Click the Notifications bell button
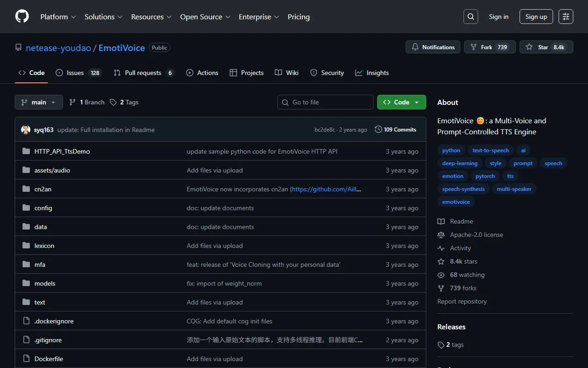The image size is (588, 368). coord(433,47)
